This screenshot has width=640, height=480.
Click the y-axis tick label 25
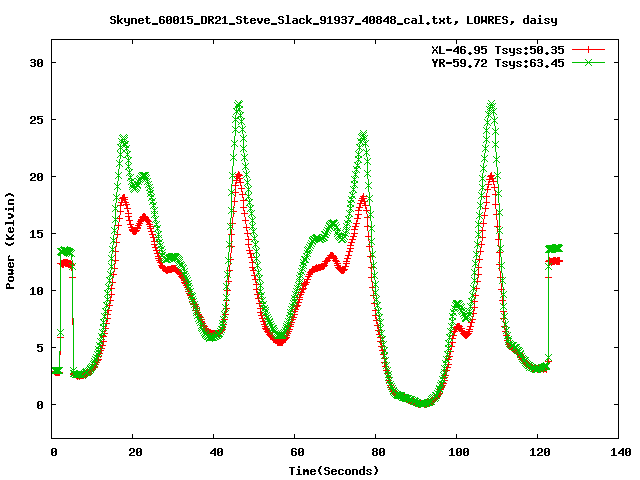(36, 120)
